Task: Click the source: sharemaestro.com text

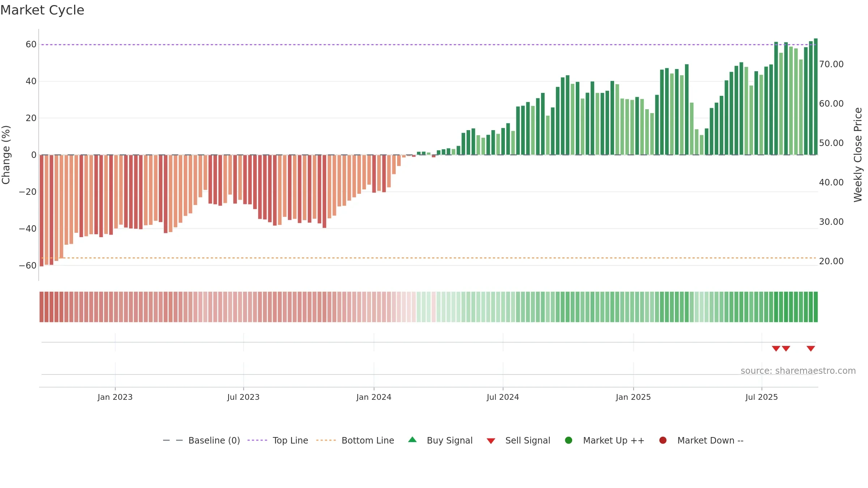Action: tap(798, 371)
